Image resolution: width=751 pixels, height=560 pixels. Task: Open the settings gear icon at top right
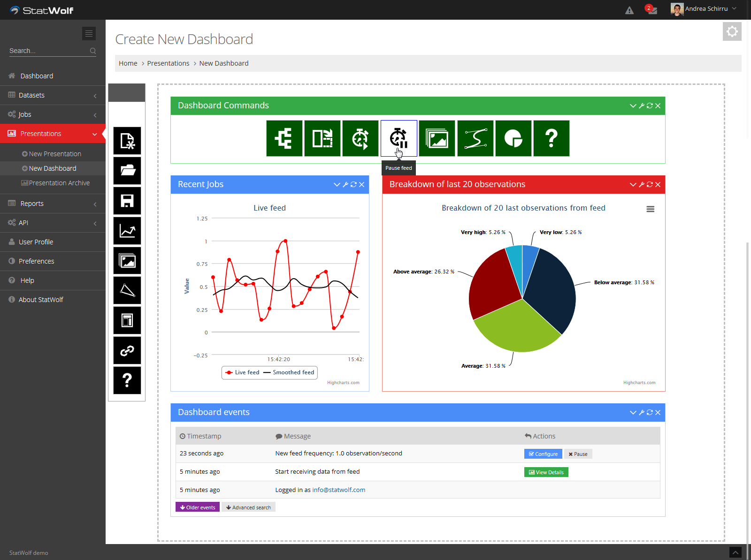tap(732, 31)
